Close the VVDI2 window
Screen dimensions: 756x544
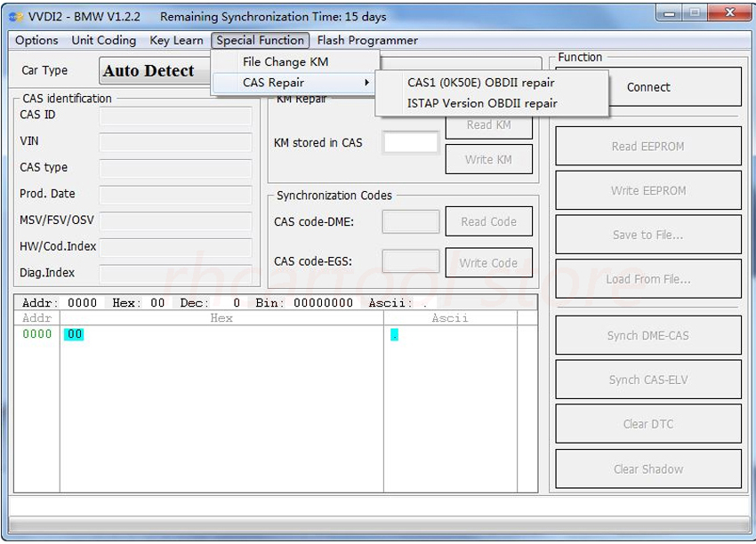point(730,13)
